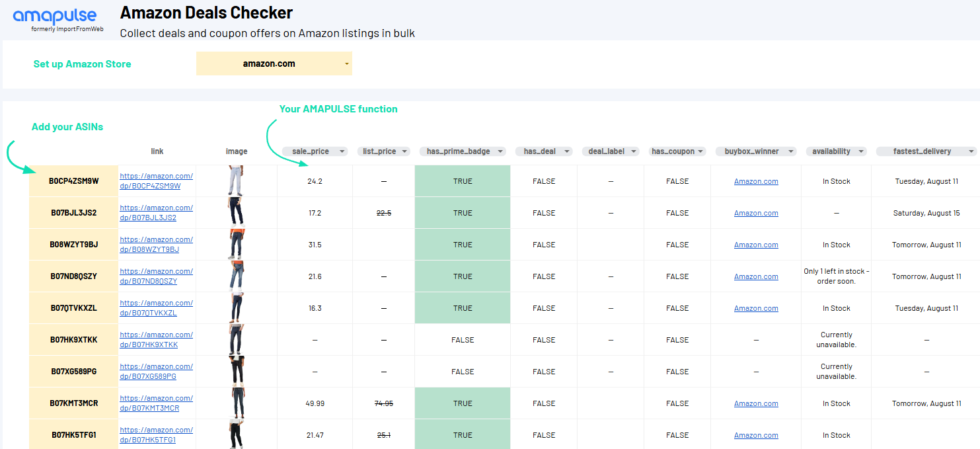Open the list_price column filter dropdown
980x449 pixels.
404,151
